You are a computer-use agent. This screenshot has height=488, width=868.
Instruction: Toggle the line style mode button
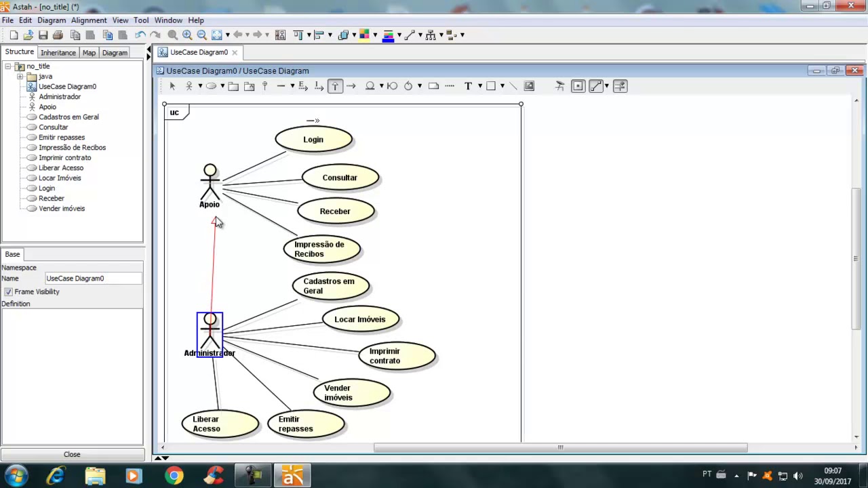[x=595, y=86]
